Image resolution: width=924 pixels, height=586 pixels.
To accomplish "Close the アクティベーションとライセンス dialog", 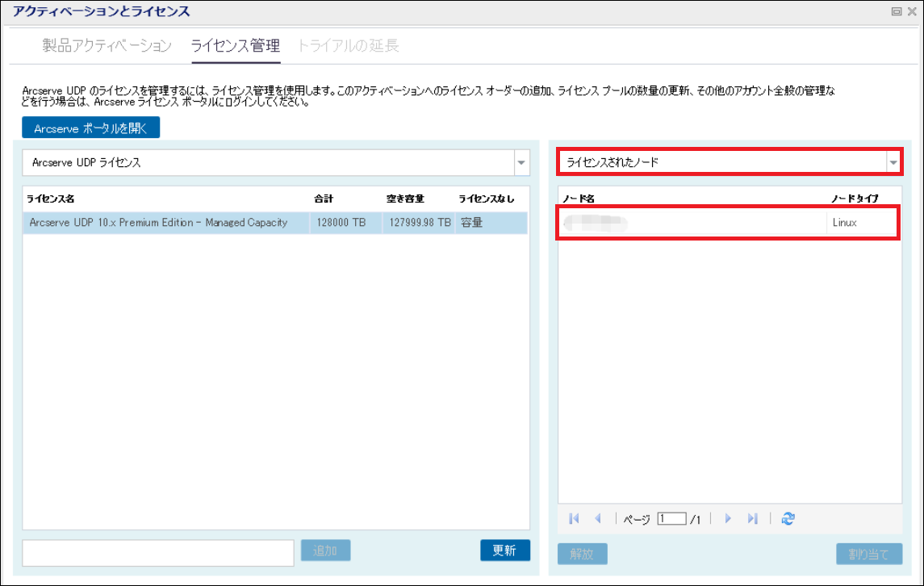I will [912, 11].
